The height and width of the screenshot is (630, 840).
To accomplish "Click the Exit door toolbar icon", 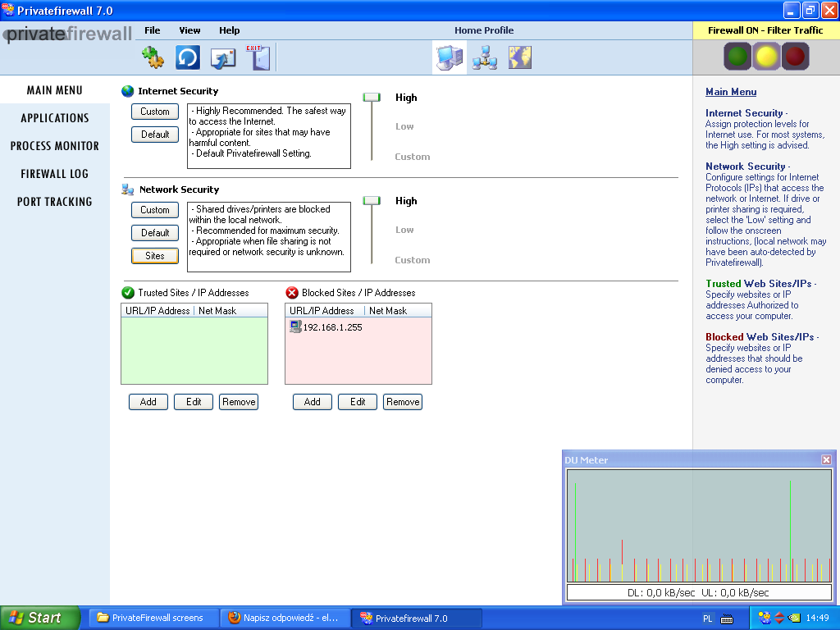I will pyautogui.click(x=258, y=57).
